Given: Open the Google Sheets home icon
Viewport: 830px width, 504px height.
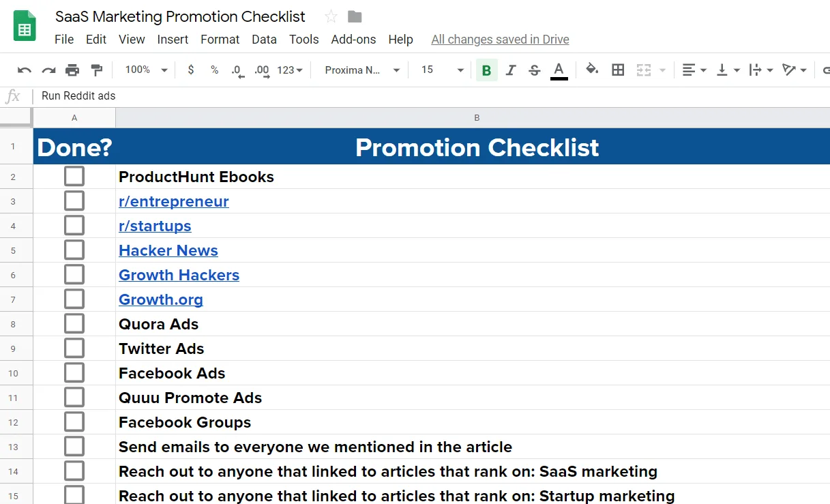Looking at the screenshot, I should [25, 26].
